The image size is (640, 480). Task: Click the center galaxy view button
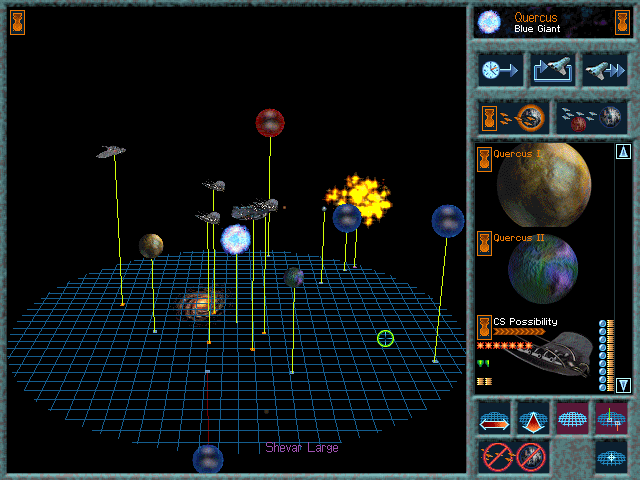coord(611,457)
